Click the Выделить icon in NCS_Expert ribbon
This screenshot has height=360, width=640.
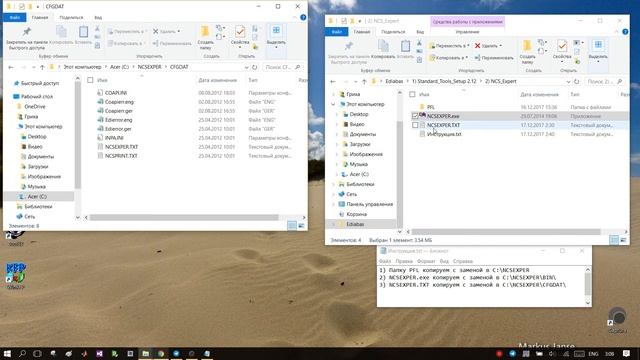[x=598, y=45]
